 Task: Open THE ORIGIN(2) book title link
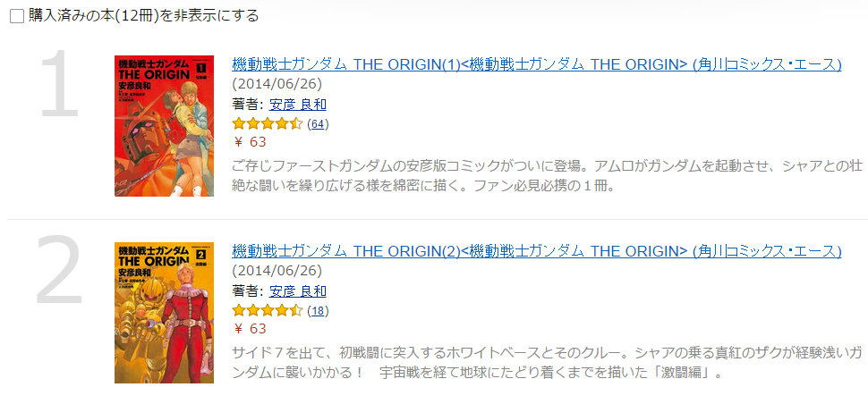click(536, 251)
